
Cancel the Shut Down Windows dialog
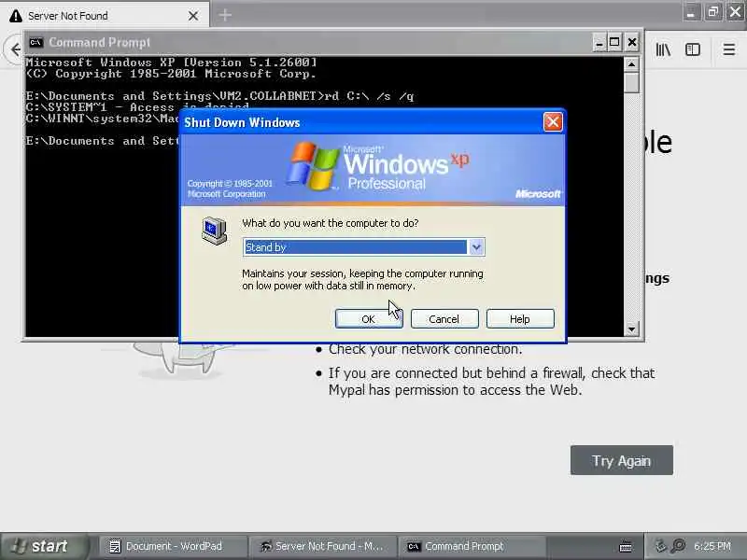[x=444, y=318]
